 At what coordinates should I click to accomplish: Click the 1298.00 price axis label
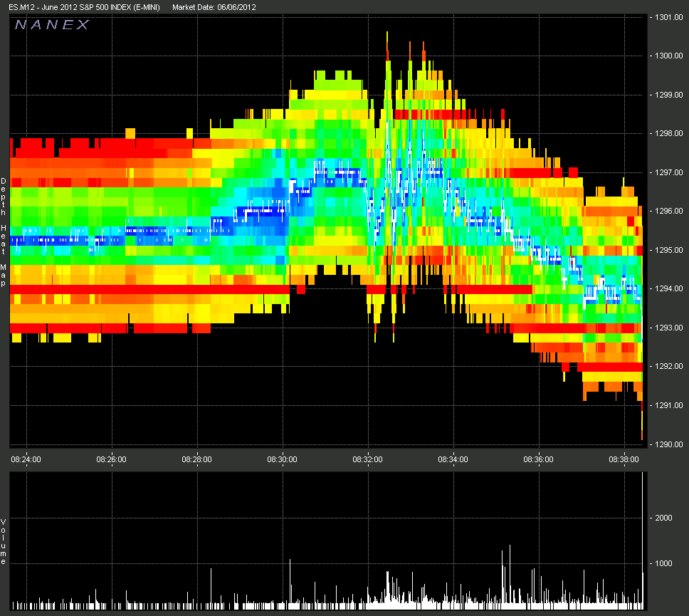click(x=669, y=133)
